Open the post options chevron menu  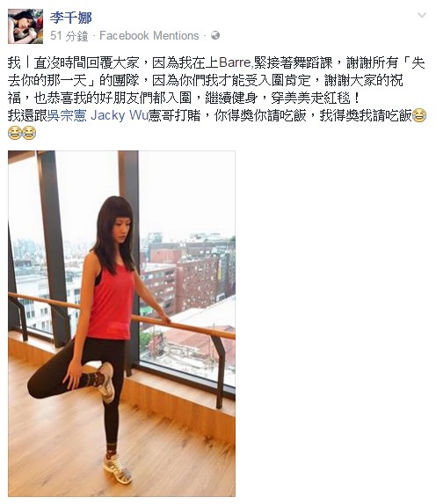pos(422,15)
